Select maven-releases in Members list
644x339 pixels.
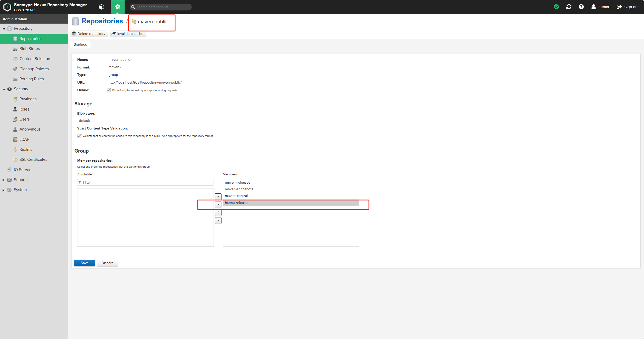coord(291,183)
